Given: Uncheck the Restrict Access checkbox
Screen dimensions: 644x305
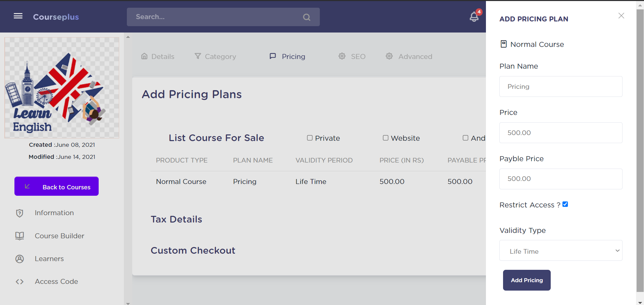Looking at the screenshot, I should click(x=565, y=204).
